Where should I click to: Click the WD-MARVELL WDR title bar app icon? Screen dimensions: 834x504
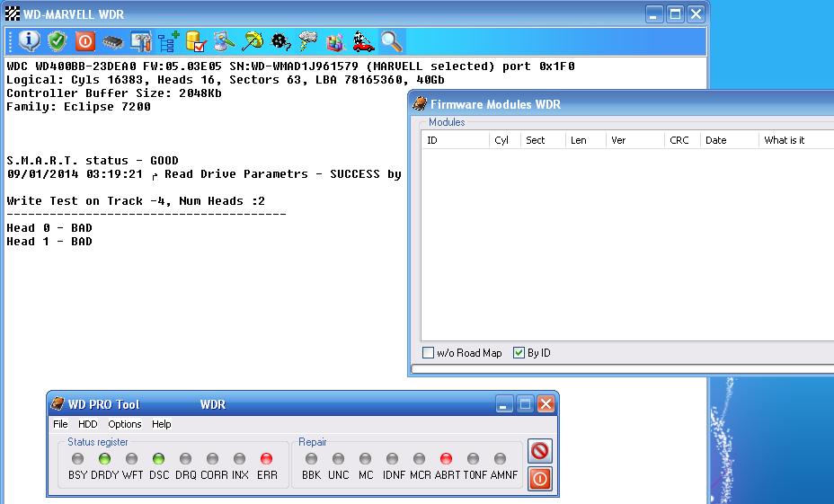coord(13,13)
